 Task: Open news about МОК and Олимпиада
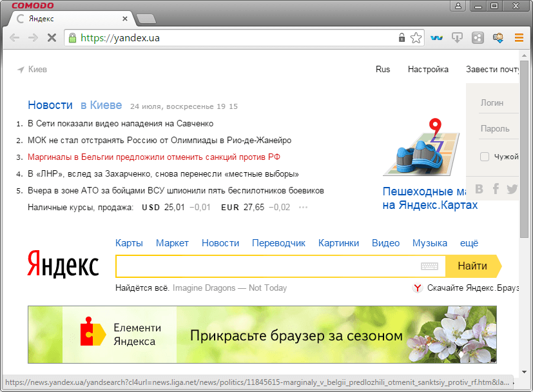pyautogui.click(x=159, y=141)
